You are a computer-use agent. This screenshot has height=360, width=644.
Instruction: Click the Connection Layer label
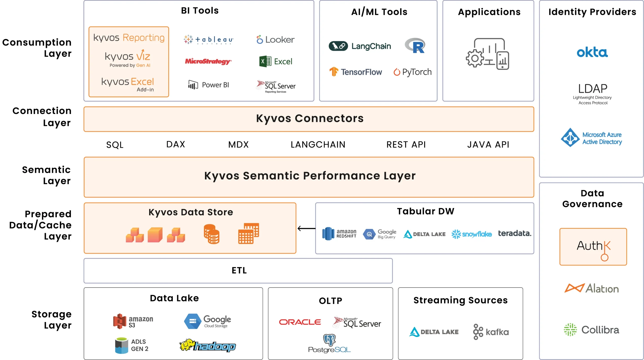coord(42,117)
